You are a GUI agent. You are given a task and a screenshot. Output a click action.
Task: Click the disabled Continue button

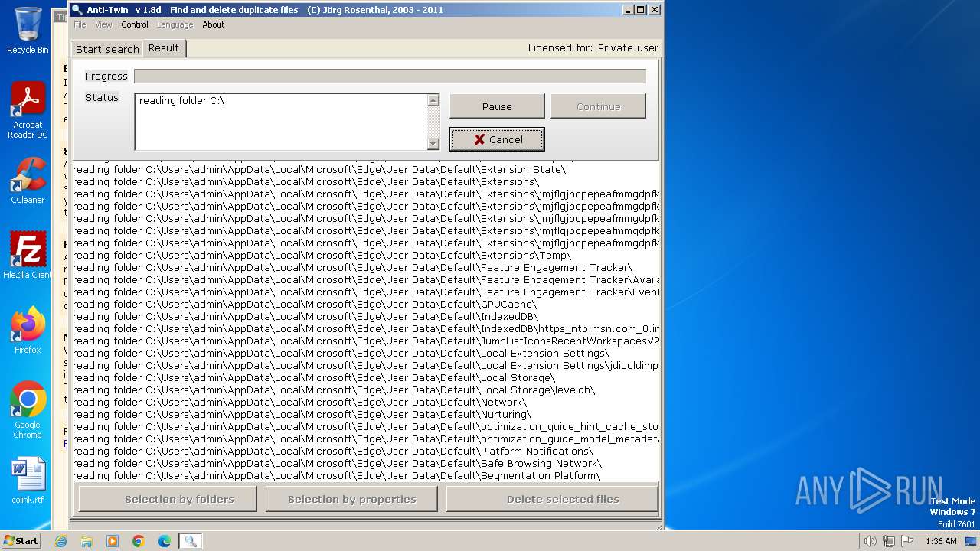tap(598, 106)
